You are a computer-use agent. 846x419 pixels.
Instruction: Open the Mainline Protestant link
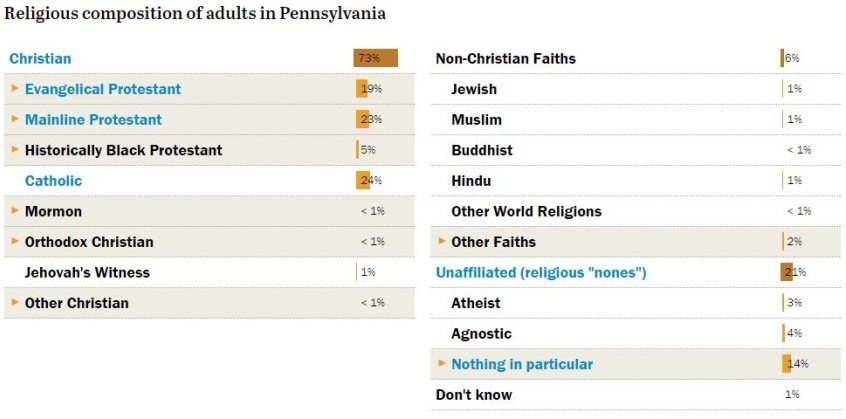point(93,120)
